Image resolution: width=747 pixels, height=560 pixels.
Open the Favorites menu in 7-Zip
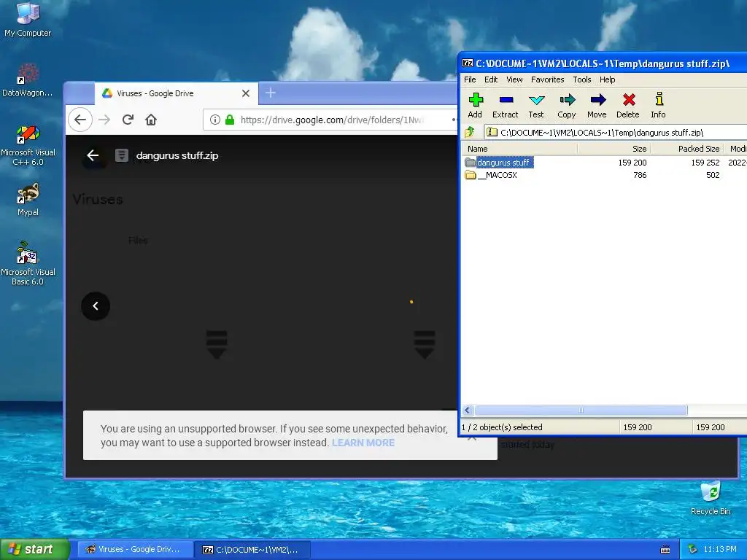[547, 79]
